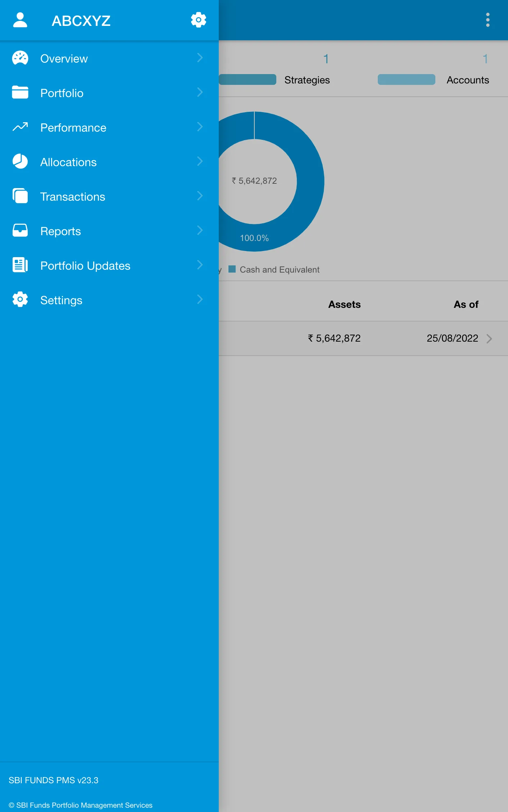Click the Performance trend line icon
This screenshot has width=508, height=812.
tap(20, 127)
